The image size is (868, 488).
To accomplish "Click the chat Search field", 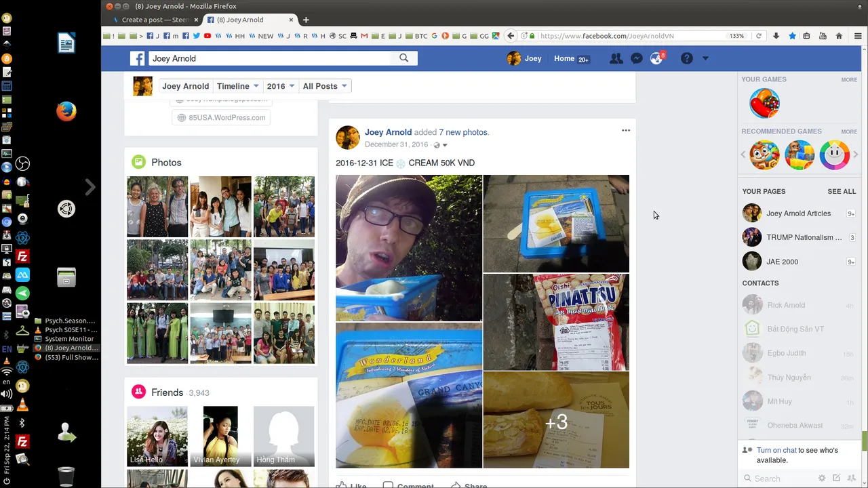I will [x=780, y=479].
